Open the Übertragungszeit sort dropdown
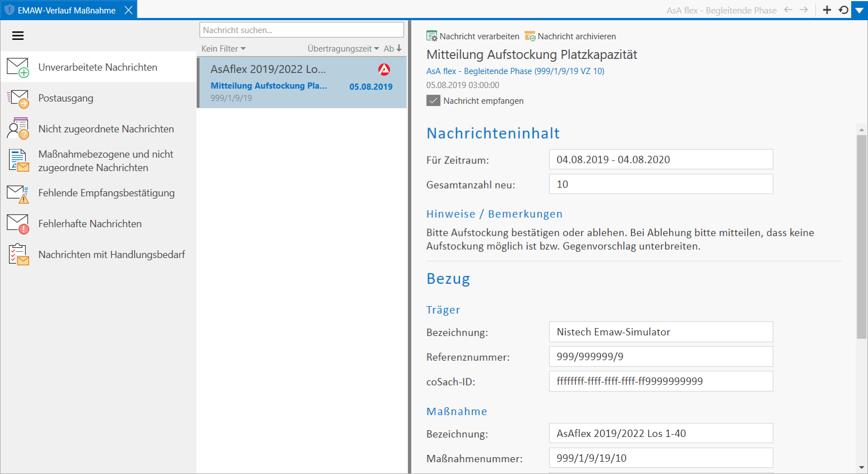868x474 pixels. click(343, 49)
